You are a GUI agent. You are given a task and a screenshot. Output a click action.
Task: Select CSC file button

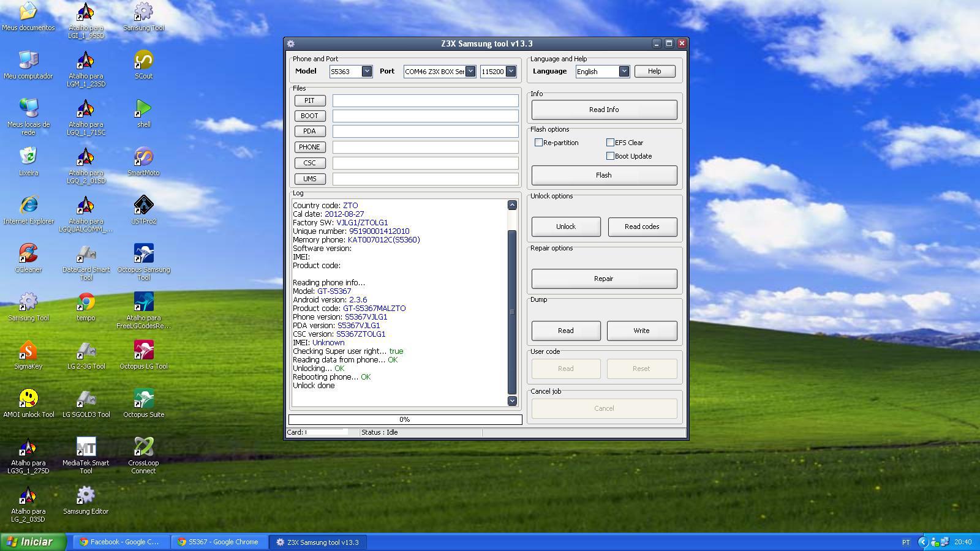309,163
